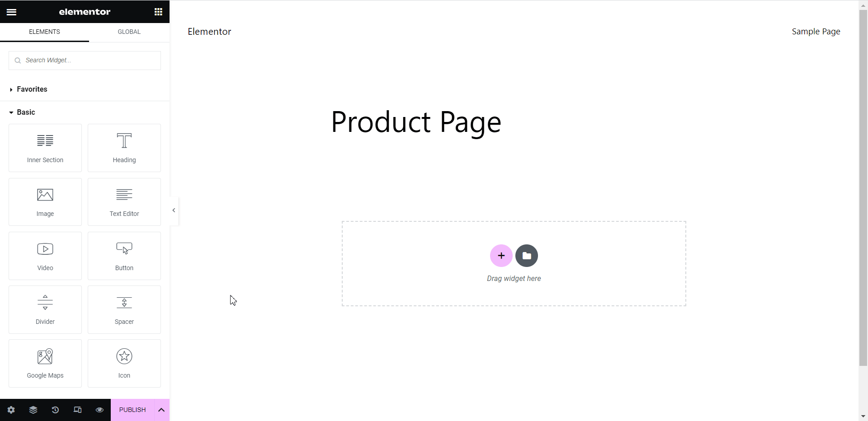Collapse the Basic widgets category
The width and height of the screenshot is (868, 421).
[x=26, y=112]
